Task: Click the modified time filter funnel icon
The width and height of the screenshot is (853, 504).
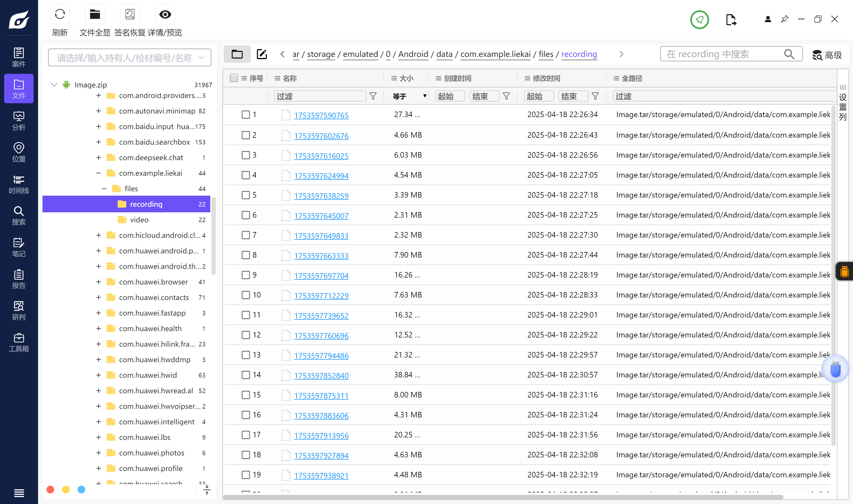Action: 595,96
